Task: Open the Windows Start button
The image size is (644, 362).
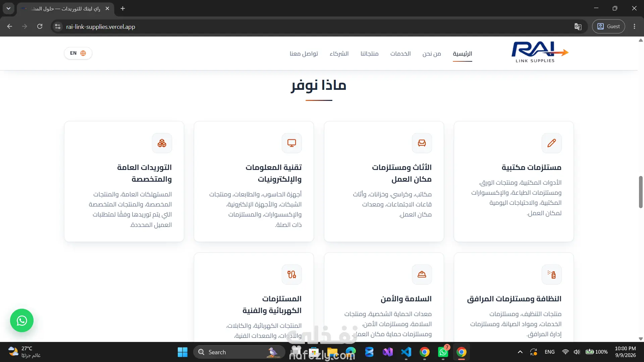Action: pyautogui.click(x=182, y=352)
